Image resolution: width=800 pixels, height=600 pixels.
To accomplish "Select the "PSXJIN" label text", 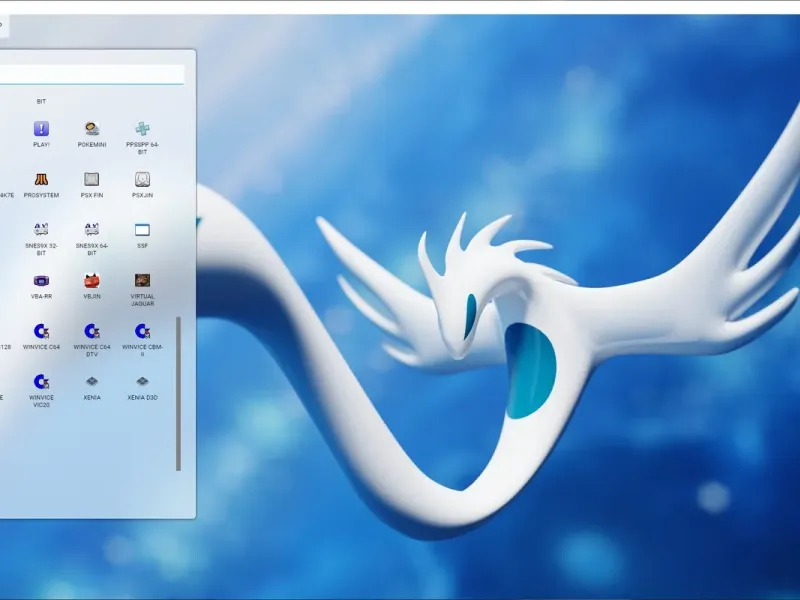I will 142,195.
